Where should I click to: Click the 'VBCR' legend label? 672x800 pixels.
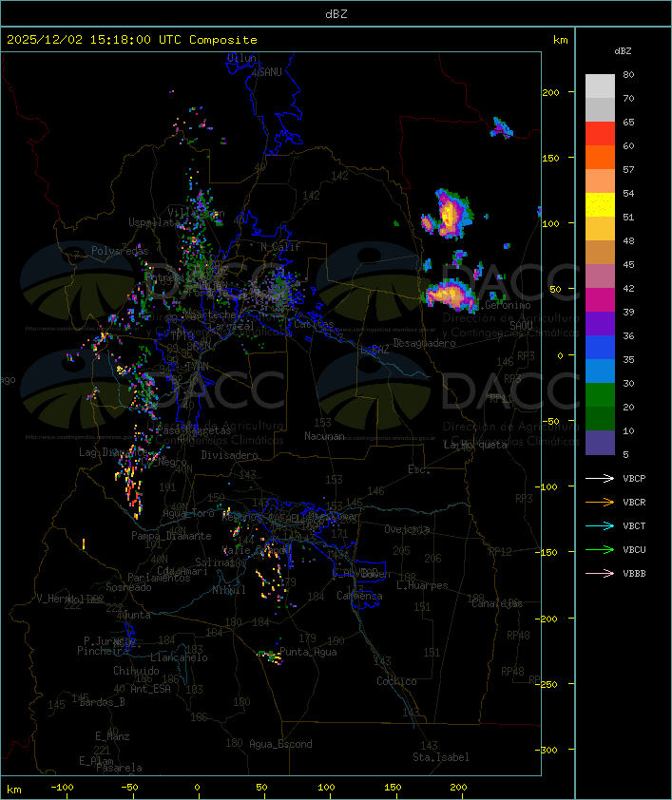(634, 502)
